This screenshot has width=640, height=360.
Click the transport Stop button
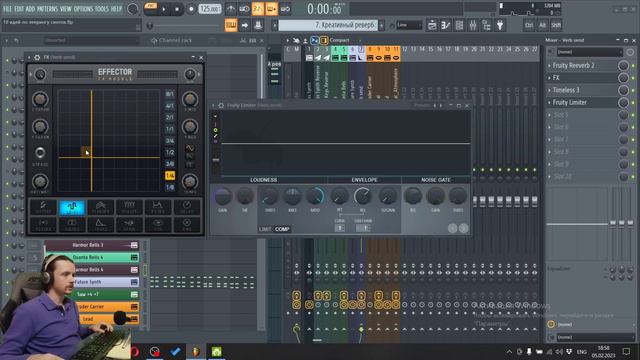177,9
